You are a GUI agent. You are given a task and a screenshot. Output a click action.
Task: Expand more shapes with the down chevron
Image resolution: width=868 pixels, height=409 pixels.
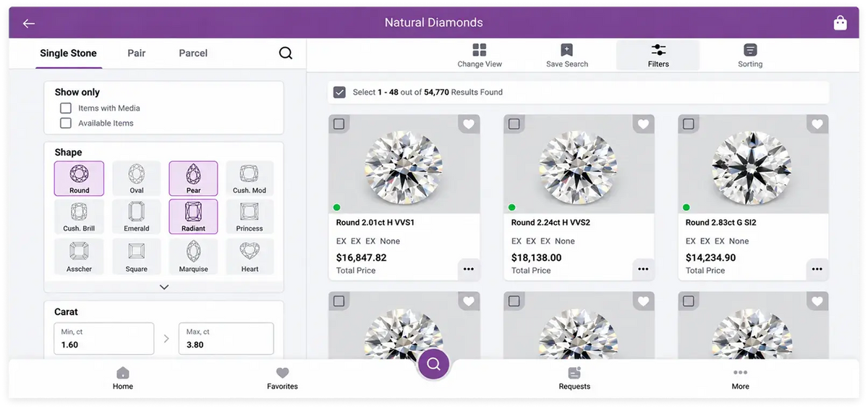pos(164,287)
